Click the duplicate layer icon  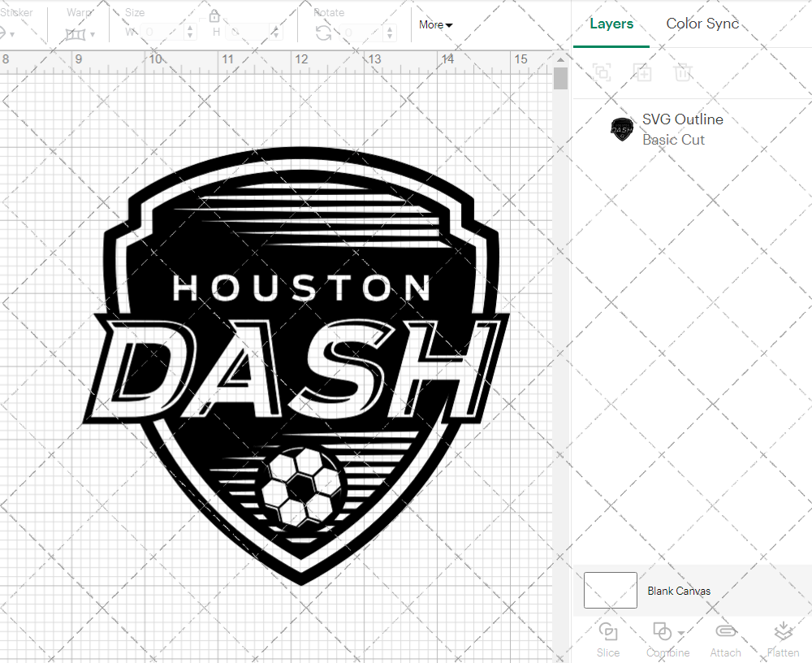coord(642,72)
